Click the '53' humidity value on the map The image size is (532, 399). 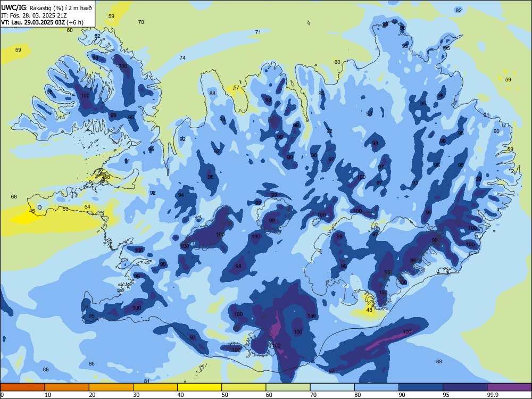[65, 209]
